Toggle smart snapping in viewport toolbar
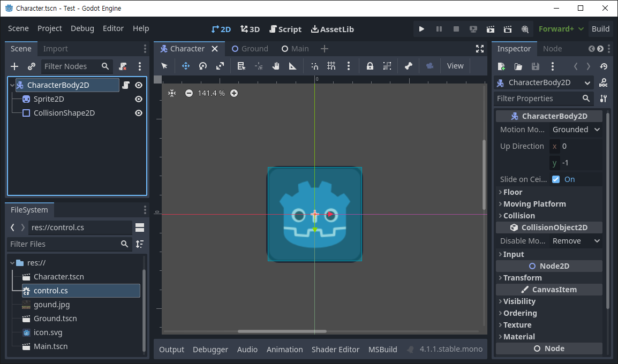618x364 pixels. point(314,66)
